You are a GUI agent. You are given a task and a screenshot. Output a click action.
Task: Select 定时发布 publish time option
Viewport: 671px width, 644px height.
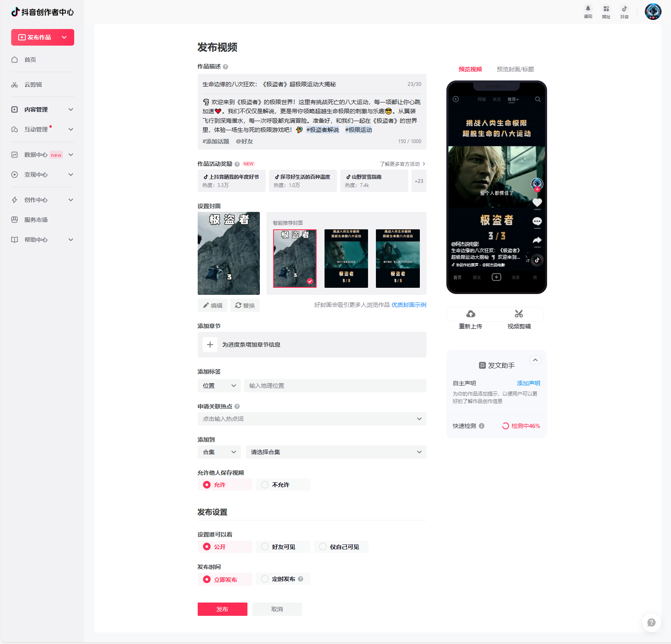pos(265,579)
